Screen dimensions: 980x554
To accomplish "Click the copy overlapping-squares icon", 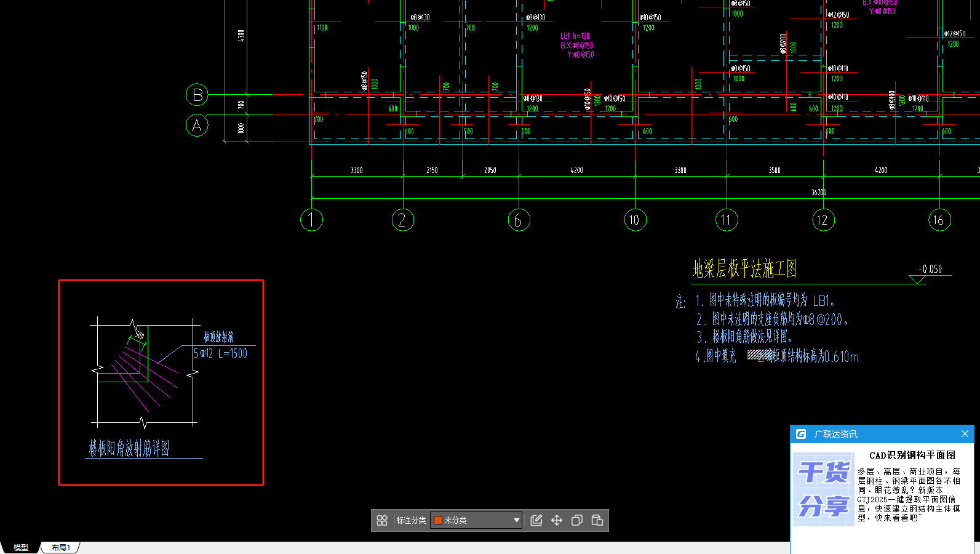I will pyautogui.click(x=577, y=520).
